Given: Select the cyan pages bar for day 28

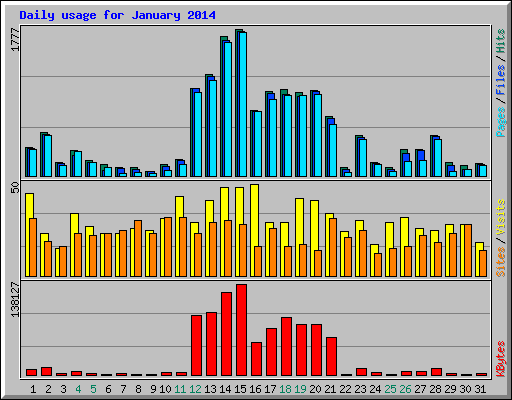Looking at the screenshot, I should 438,158.
